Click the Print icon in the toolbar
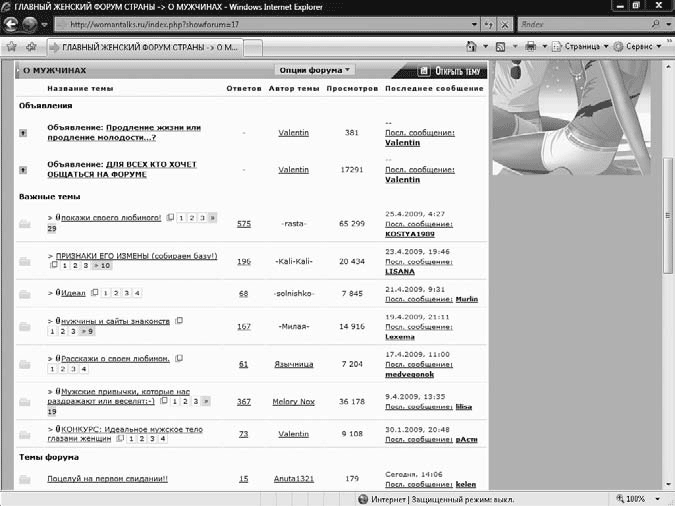675x506 pixels. click(530, 46)
